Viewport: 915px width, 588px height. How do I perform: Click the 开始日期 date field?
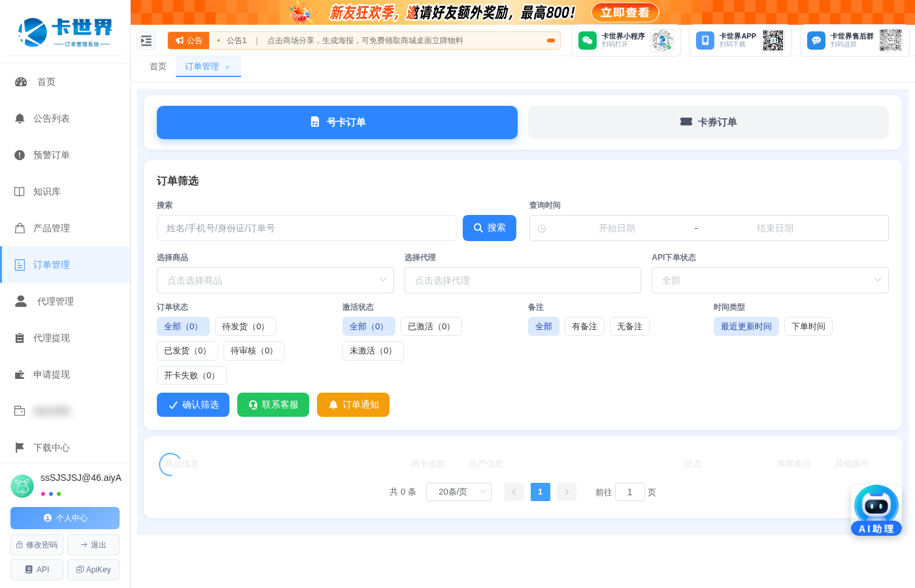(x=617, y=228)
